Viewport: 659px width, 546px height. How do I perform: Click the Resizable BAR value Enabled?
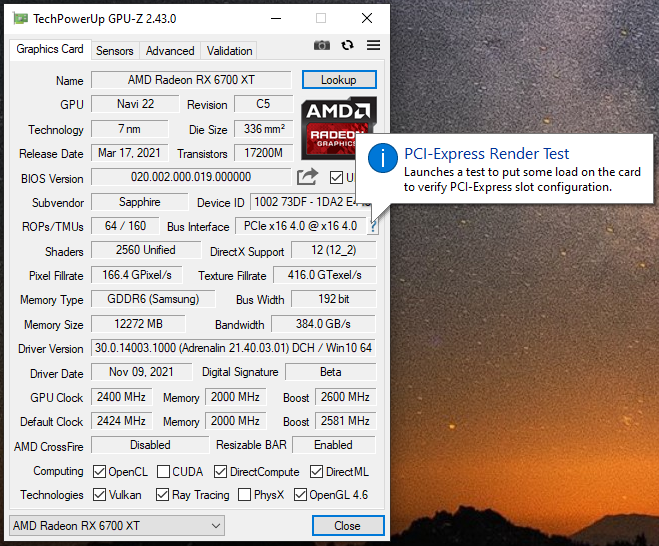pyautogui.click(x=334, y=445)
